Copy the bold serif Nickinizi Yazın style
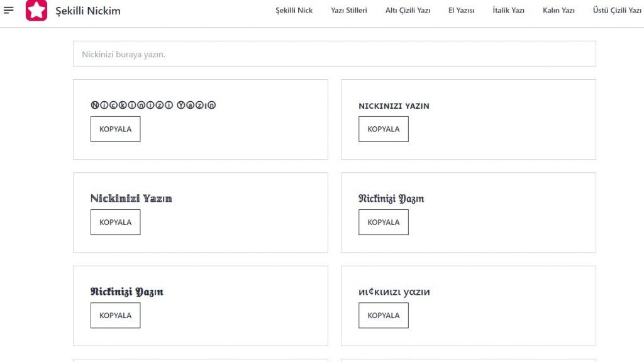This screenshot has height=362, width=644. [x=116, y=222]
